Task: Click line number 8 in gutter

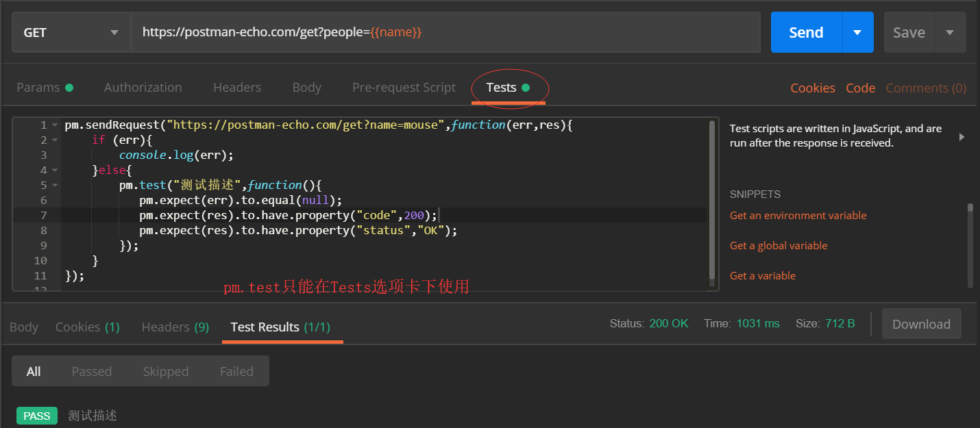Action: (x=43, y=231)
